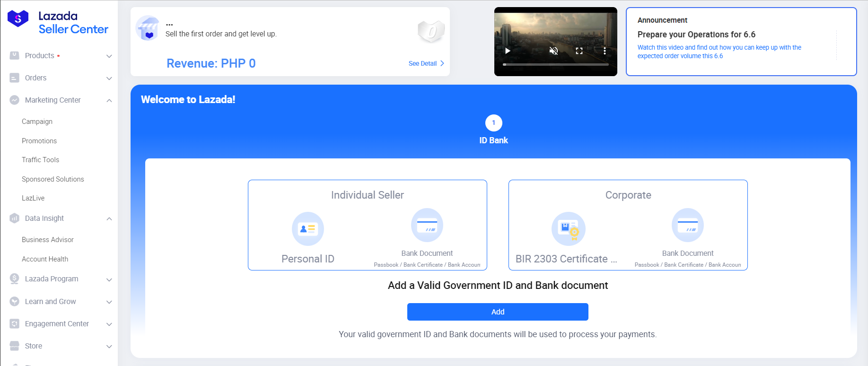The height and width of the screenshot is (366, 868).
Task: Expand the Learn and Grow chevron
Action: tap(109, 302)
